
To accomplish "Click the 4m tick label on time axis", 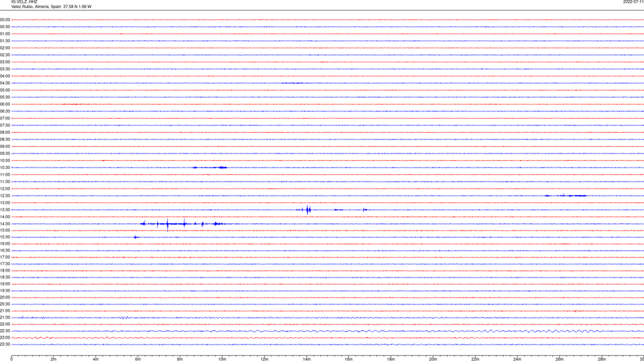I will point(96,359).
